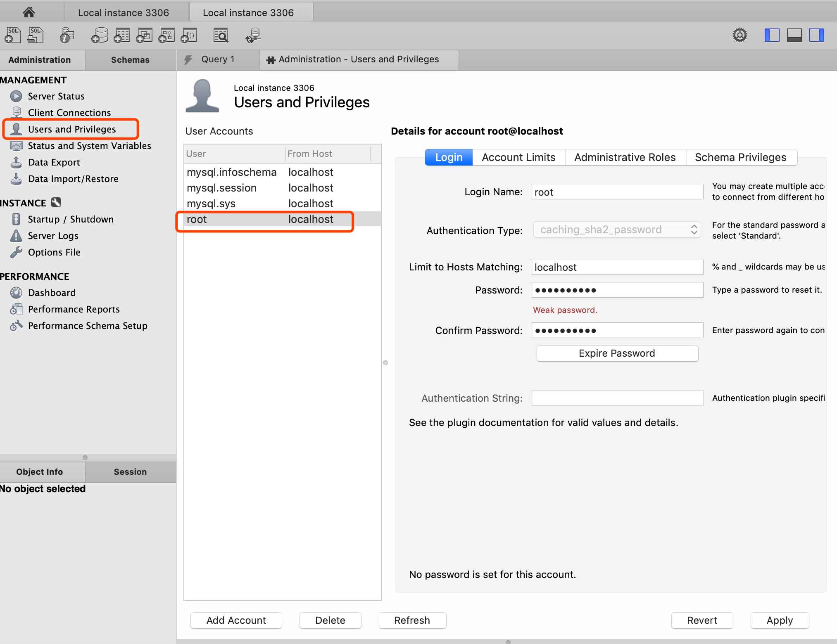Viewport: 837px width, 644px height.
Task: Toggle the right sidebar panel
Action: point(817,35)
